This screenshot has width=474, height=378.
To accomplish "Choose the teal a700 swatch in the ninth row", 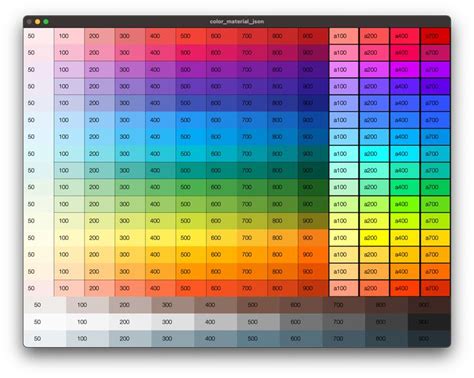I will coord(435,170).
